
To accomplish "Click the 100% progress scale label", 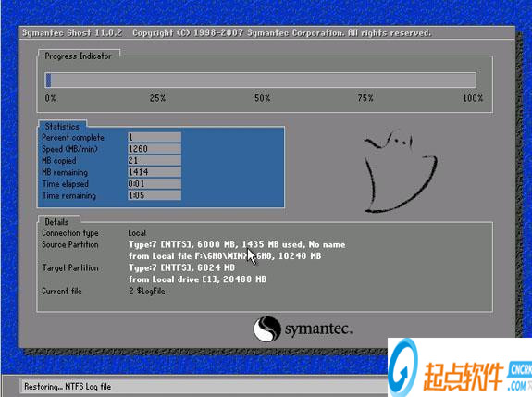I will [x=473, y=98].
